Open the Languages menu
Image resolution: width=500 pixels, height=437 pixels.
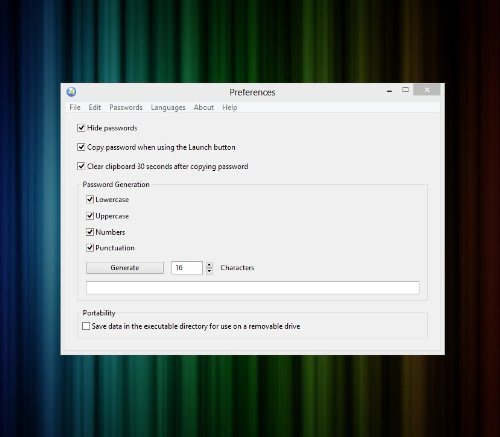(168, 107)
